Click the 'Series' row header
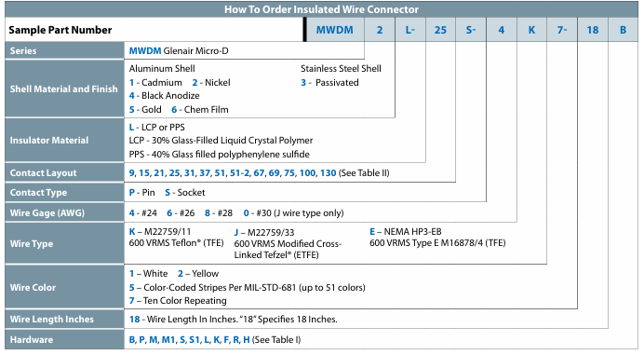644x355 pixels. tap(64, 50)
